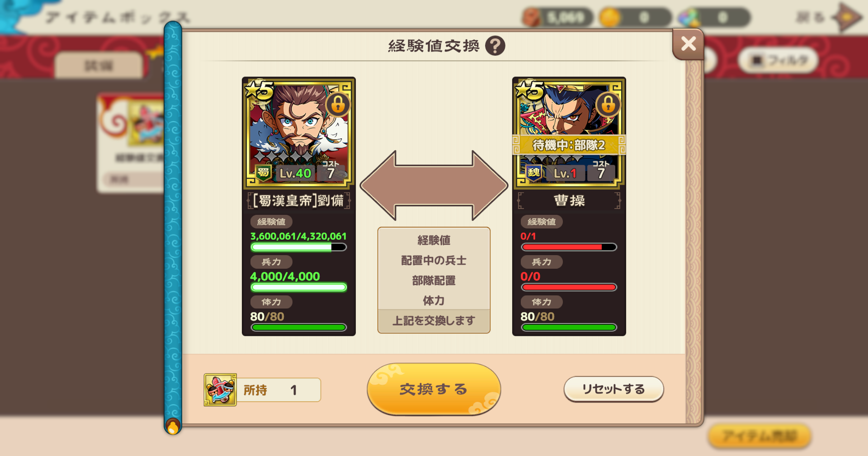The height and width of the screenshot is (456, 868).
Task: Click the 蜀 faction badge on 劉備
Action: 263,173
